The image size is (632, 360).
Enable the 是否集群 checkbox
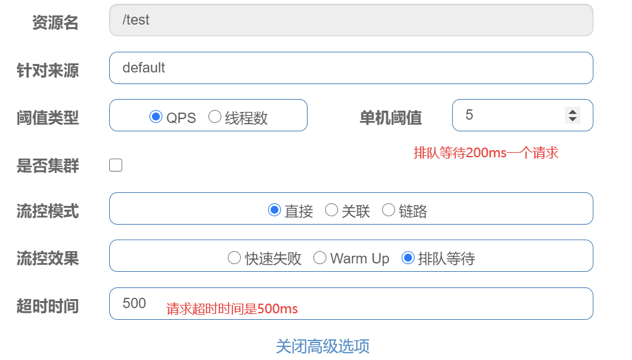pyautogui.click(x=116, y=165)
